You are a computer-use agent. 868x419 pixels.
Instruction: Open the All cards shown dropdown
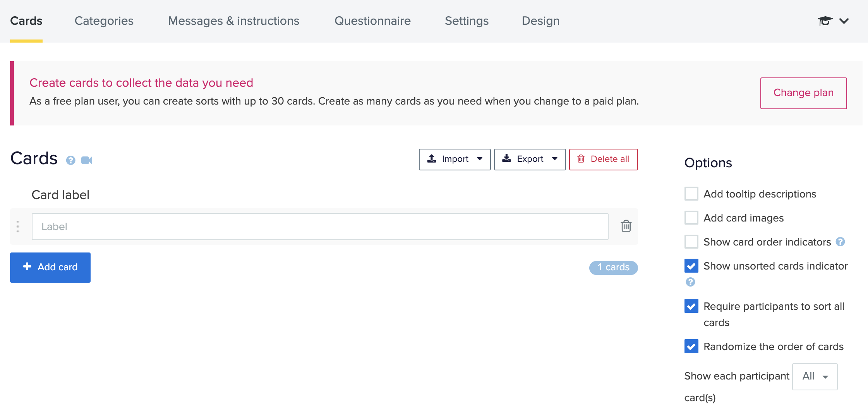pyautogui.click(x=815, y=376)
